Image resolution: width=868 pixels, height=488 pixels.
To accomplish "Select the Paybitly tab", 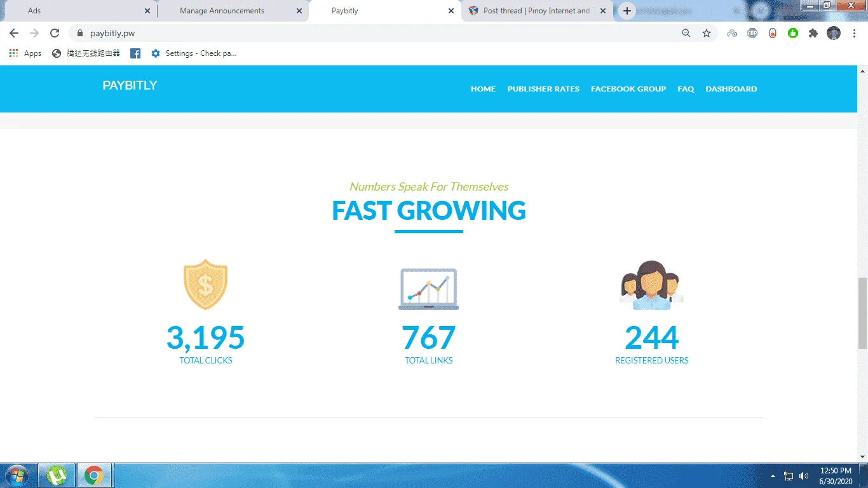I will tap(384, 11).
